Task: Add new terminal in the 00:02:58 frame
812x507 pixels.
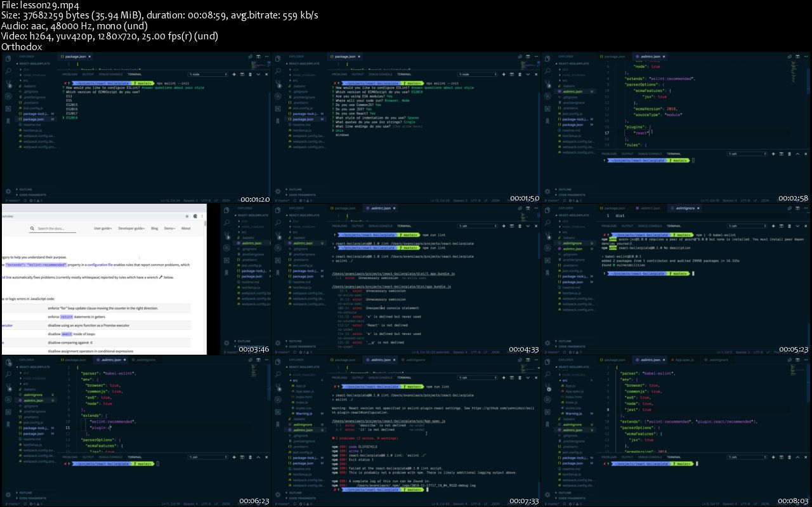Action: point(773,154)
